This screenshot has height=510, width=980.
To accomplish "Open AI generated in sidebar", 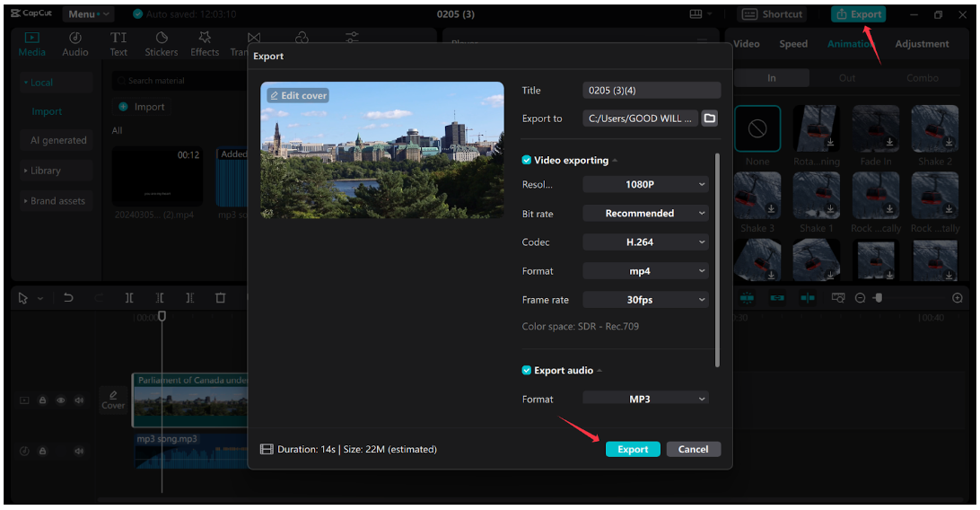I will [x=58, y=140].
